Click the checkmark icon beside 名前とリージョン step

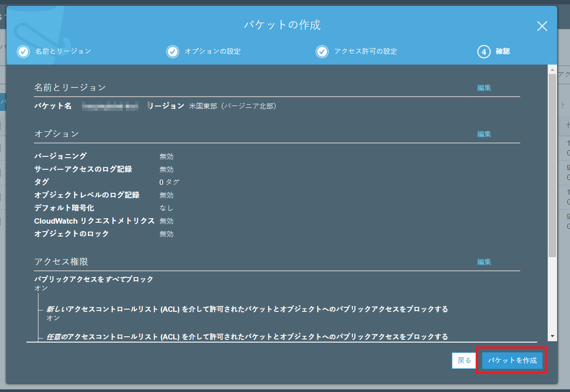coord(23,52)
